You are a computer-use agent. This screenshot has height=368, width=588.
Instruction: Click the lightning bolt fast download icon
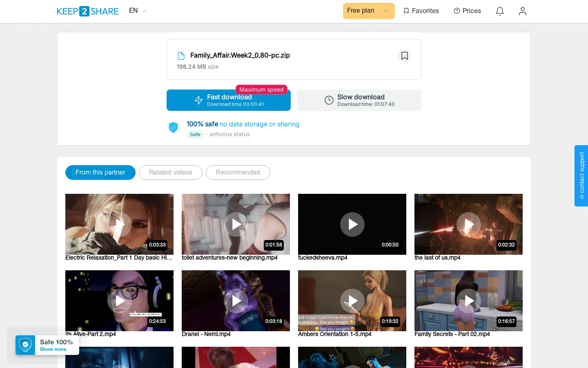(198, 100)
